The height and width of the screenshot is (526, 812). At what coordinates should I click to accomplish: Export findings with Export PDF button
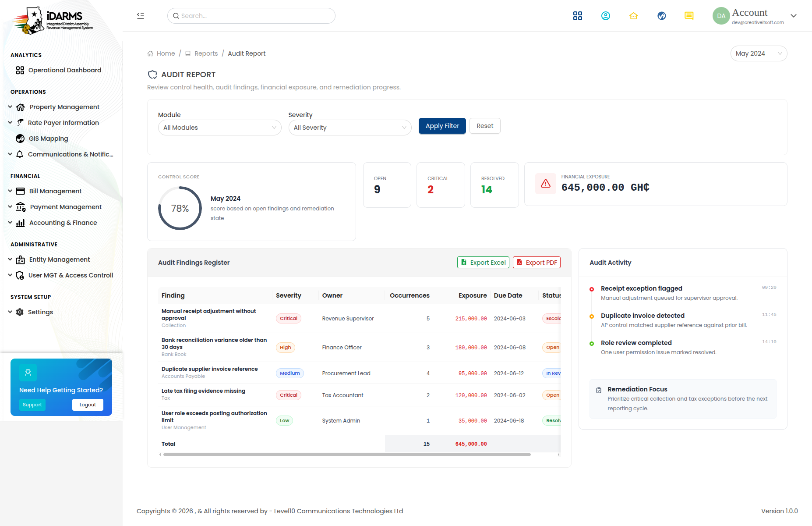click(537, 263)
